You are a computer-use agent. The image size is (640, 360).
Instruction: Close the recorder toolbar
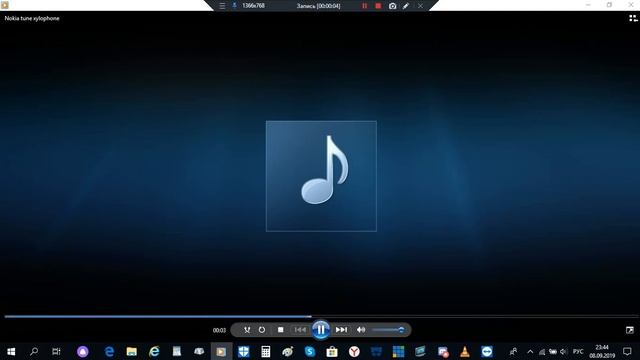(420, 6)
